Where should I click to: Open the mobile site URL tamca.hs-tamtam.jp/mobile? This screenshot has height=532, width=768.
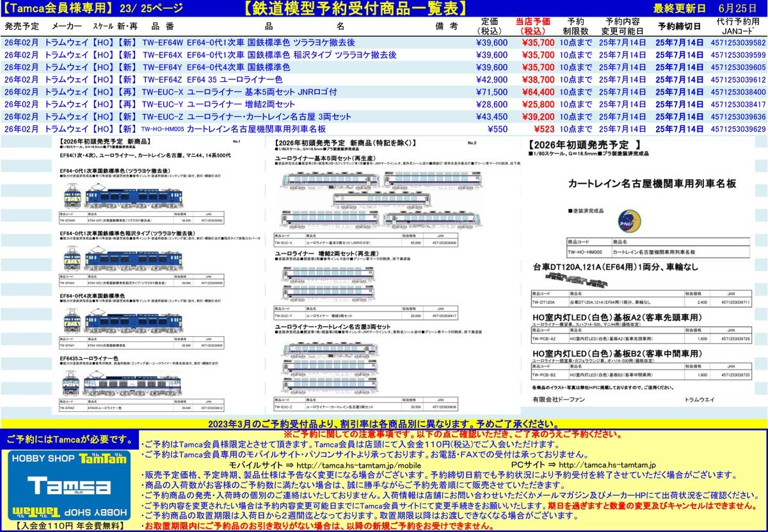click(x=358, y=465)
